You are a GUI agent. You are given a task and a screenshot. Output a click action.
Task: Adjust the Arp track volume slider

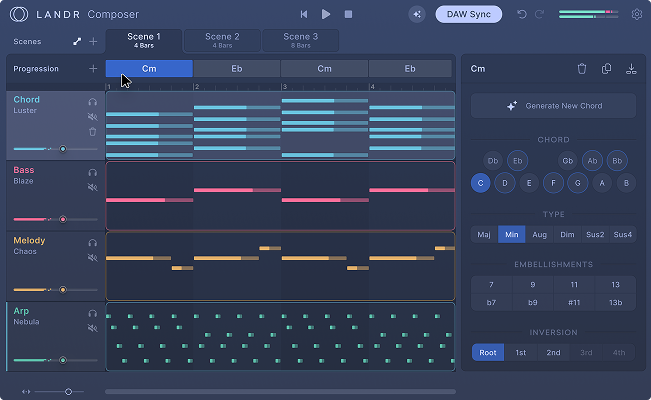56,360
